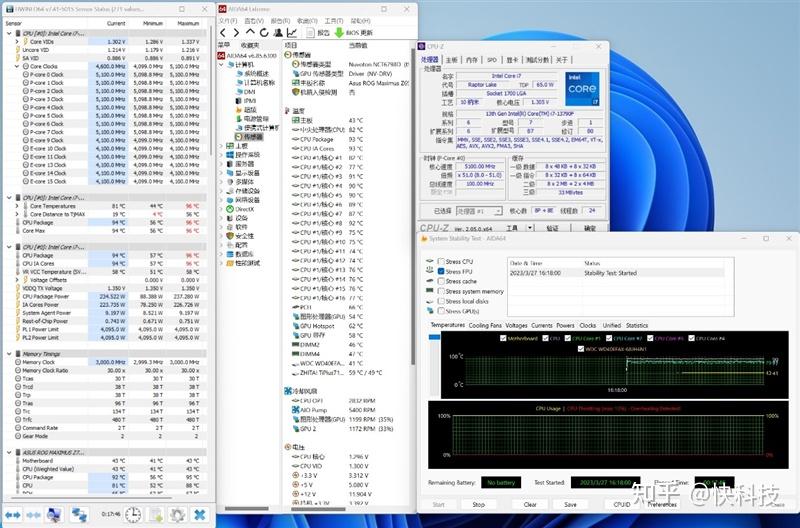Screen dimensions: 800x528
Task: Click the AIDA64 report document icon
Action: 310,33
